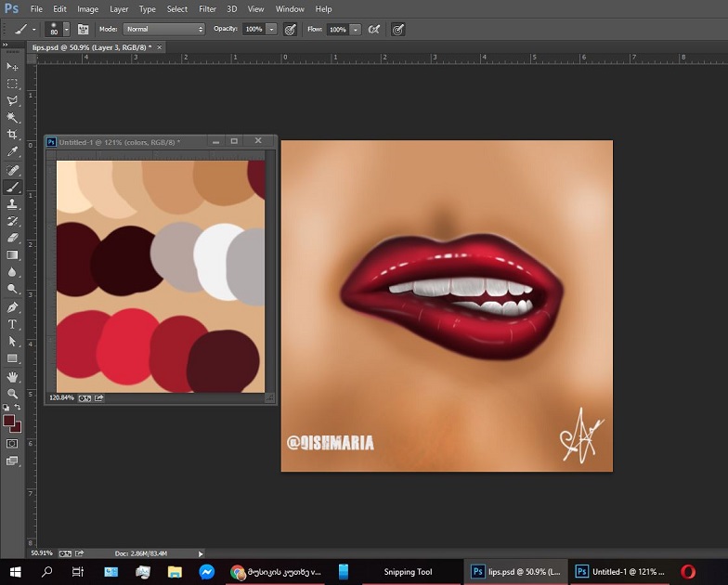Expand the collapsed toolbox panel arrows

click(6, 45)
